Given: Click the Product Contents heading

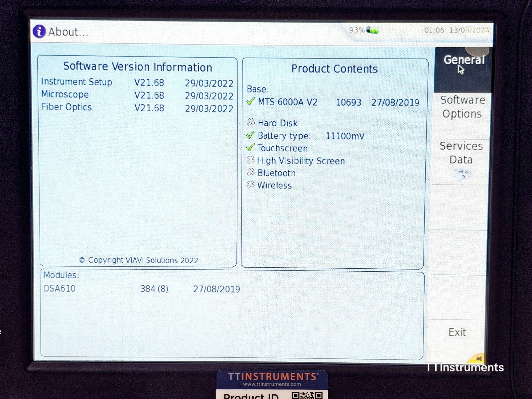Looking at the screenshot, I should (334, 69).
